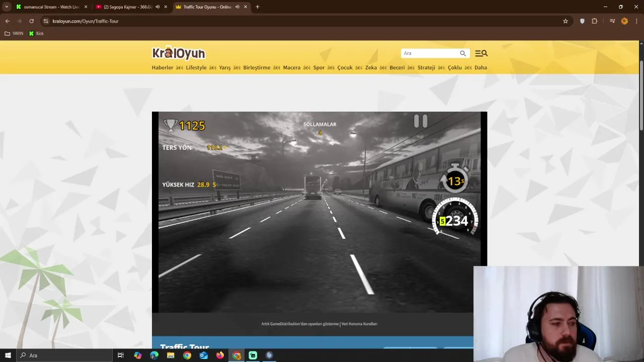Bookmark this page with star icon
The image size is (644, 362).
[x=566, y=21]
